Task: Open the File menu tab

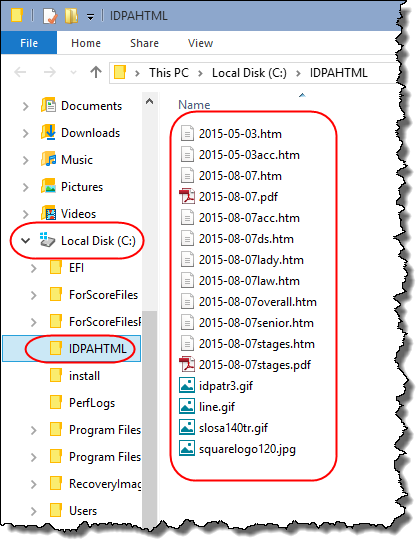Action: [29, 43]
